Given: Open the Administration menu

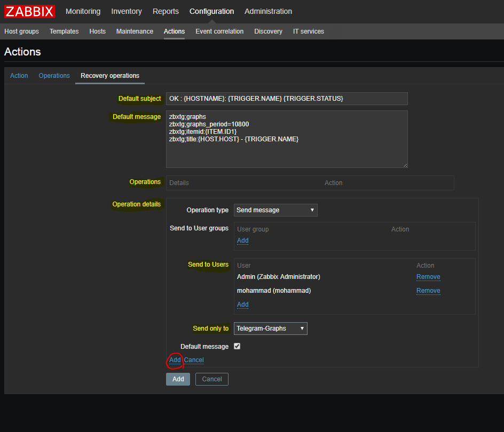Looking at the screenshot, I should pos(268,11).
